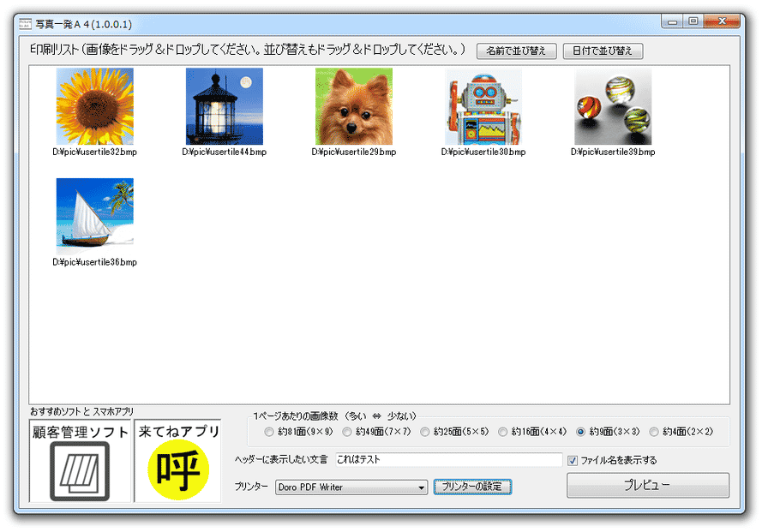Select the Pomeranian dog image usertile29
The width and height of the screenshot is (762, 532).
[354, 106]
